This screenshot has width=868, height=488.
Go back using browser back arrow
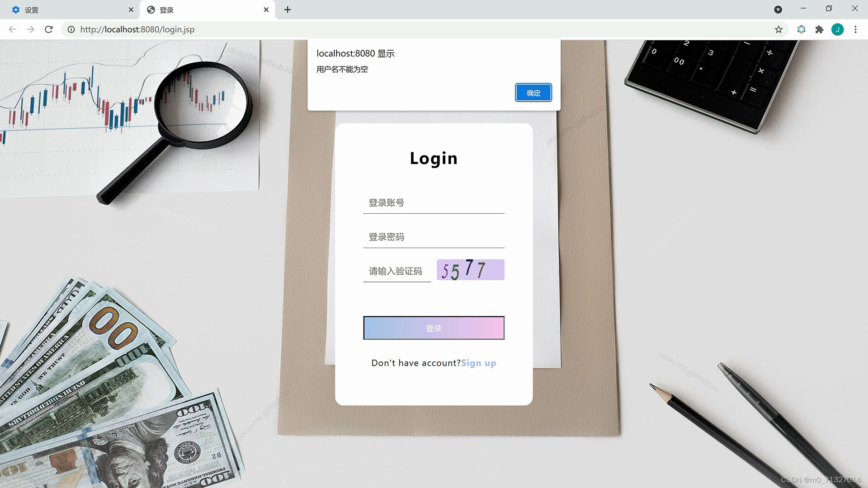[13, 29]
